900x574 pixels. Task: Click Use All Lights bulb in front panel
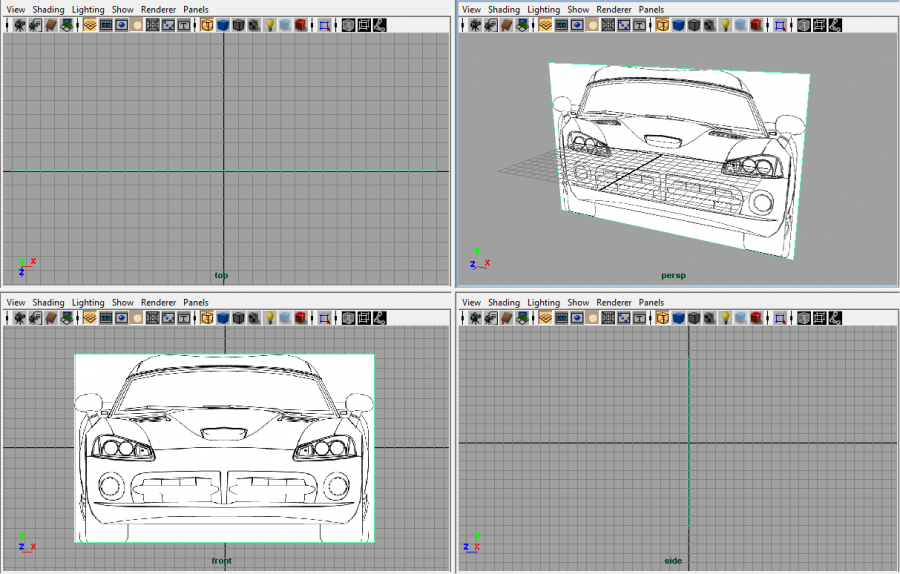click(x=269, y=318)
